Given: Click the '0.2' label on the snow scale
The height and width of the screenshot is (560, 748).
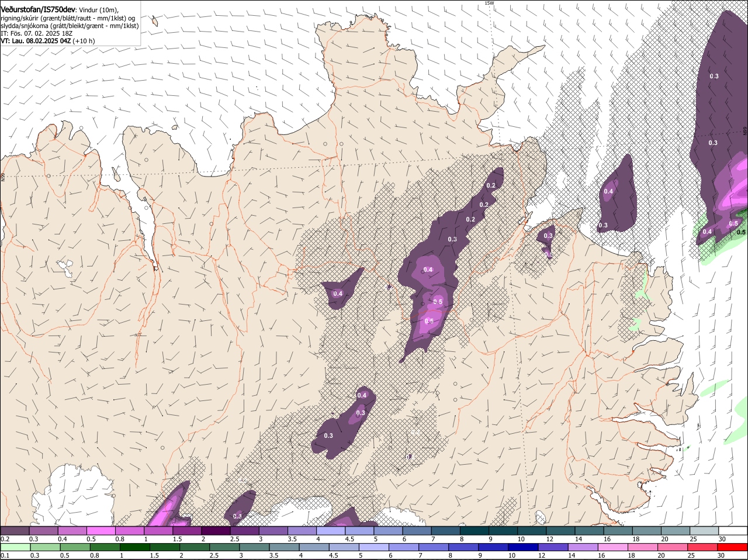Looking at the screenshot, I should point(5,538).
